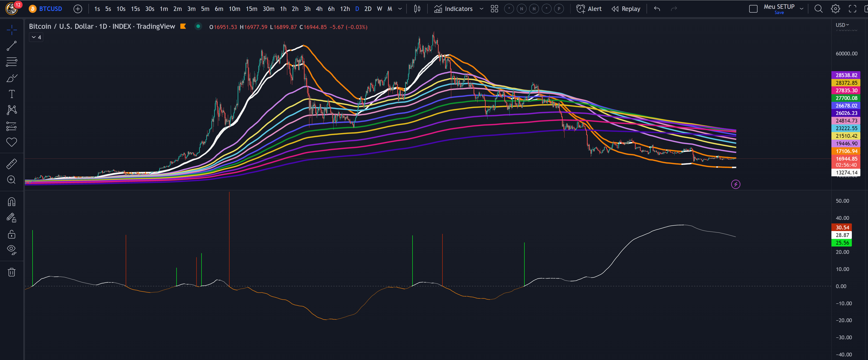Hide all drawings with eye icon

[11, 250]
